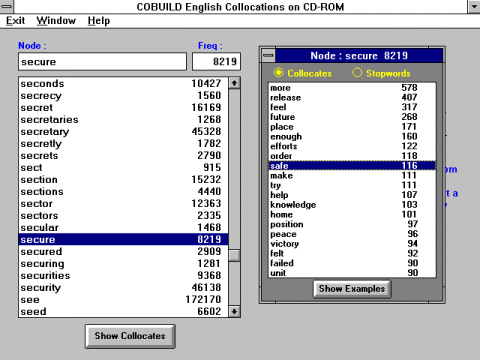Select collocate 'position' with 97
Screen dimensions: 480x360
pos(352,224)
